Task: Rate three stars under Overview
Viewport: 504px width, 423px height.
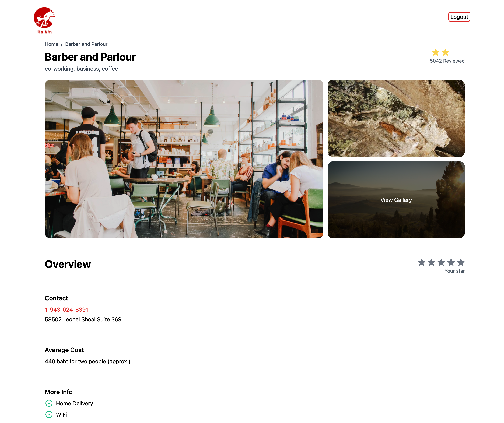Action: pyautogui.click(x=441, y=262)
